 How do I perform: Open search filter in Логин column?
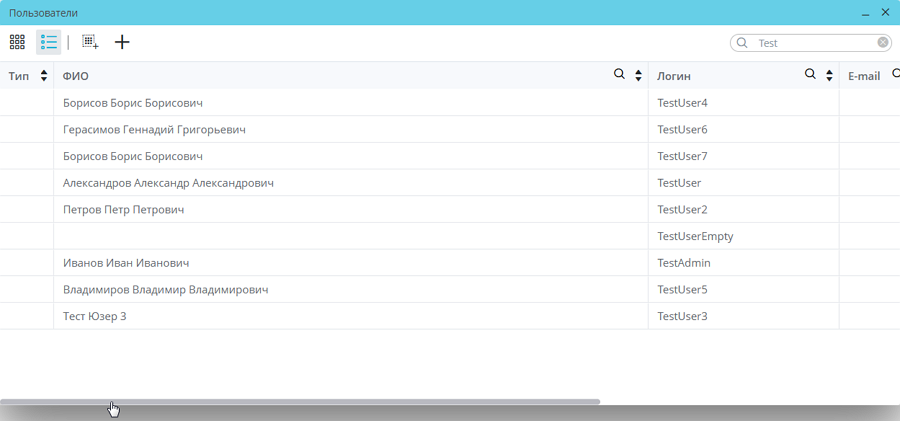point(810,75)
